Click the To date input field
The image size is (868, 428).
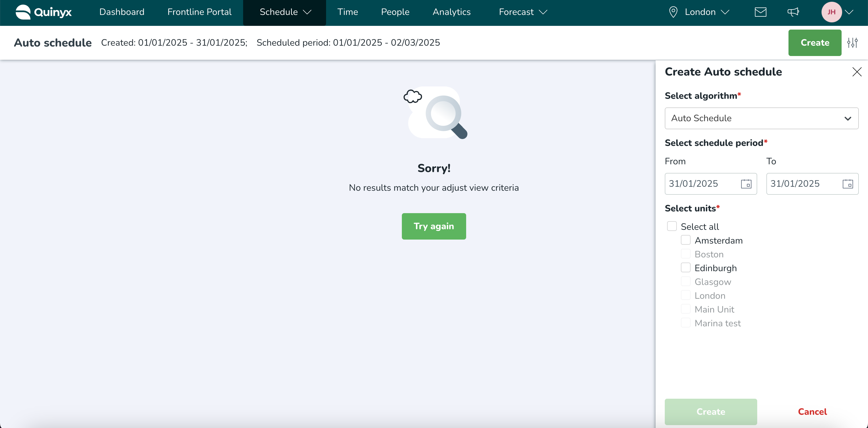[812, 184]
